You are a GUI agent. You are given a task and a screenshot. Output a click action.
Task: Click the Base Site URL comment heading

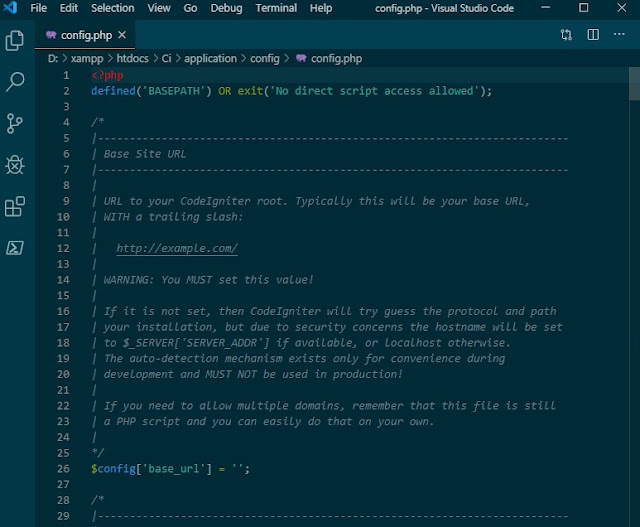[144, 154]
